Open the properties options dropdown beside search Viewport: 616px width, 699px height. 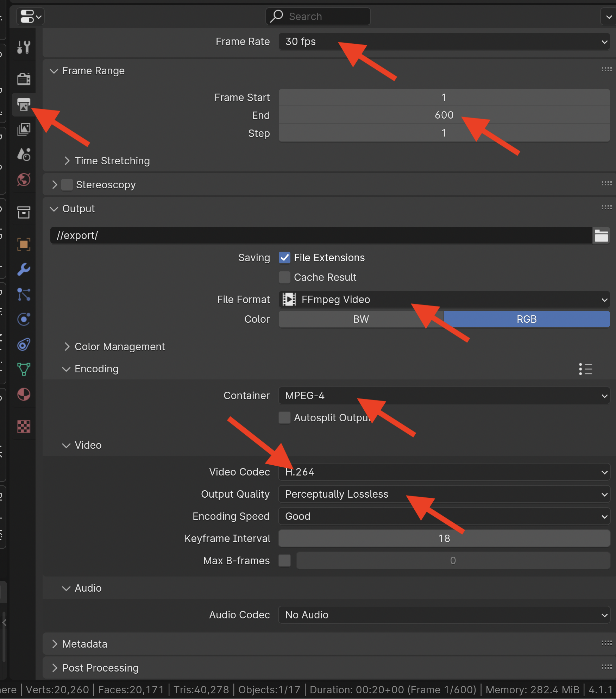[x=609, y=17]
